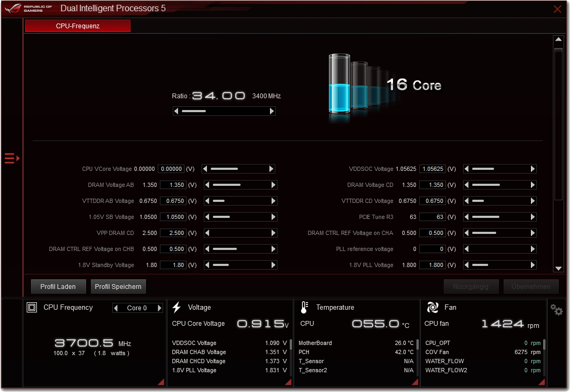Click the Profil Speichern button

point(118,286)
